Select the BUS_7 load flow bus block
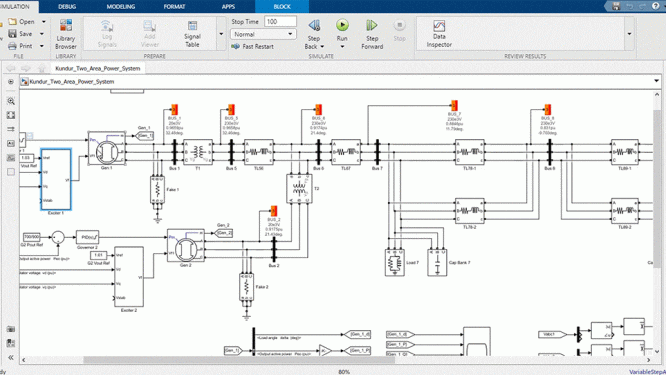666x375 pixels. (x=454, y=105)
